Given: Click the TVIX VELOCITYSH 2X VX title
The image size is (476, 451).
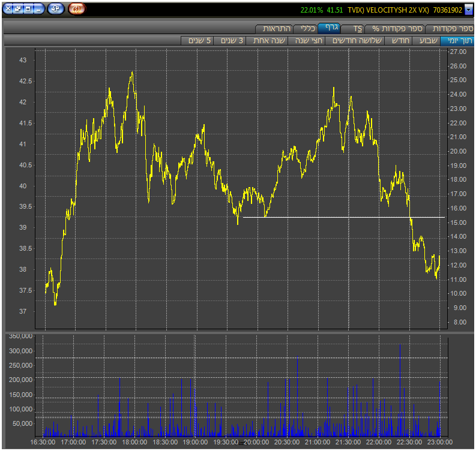Looking at the screenshot, I should 388,10.
